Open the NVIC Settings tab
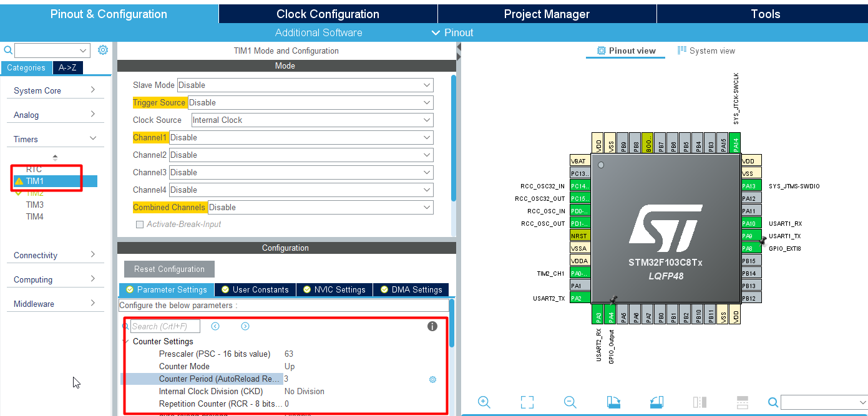Image resolution: width=868 pixels, height=416 pixels. coord(334,289)
